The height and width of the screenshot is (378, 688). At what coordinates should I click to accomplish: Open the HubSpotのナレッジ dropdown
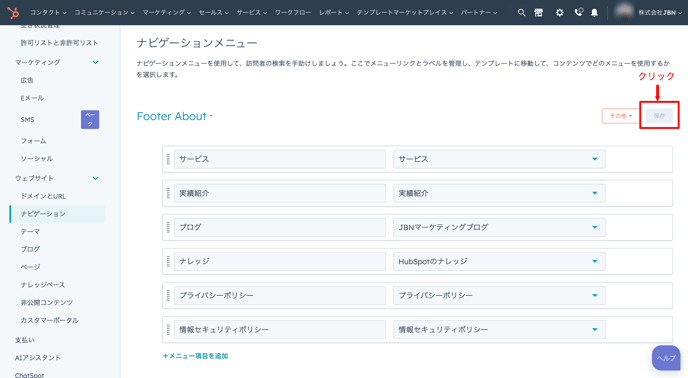499,261
